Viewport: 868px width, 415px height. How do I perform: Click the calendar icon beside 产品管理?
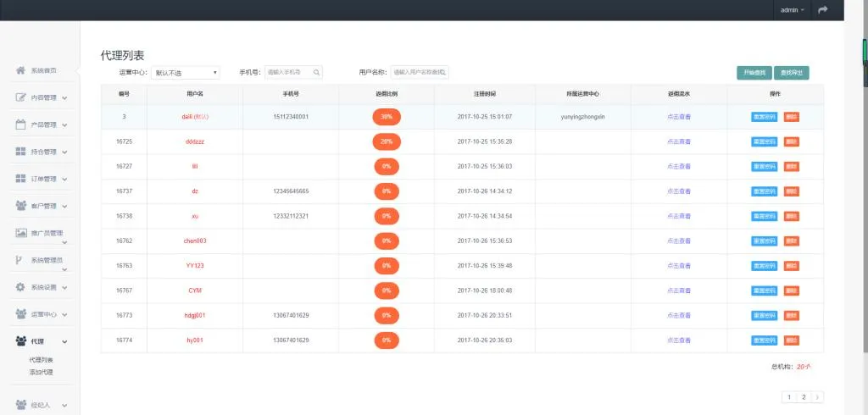(21, 125)
